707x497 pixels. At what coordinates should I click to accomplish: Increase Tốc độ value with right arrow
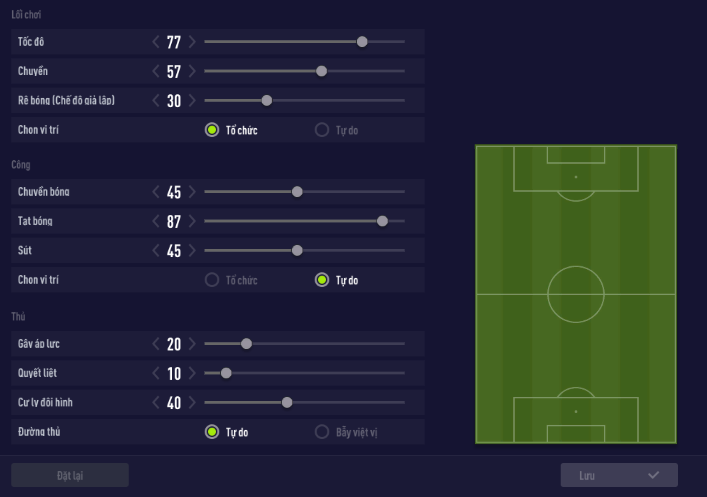pos(192,42)
